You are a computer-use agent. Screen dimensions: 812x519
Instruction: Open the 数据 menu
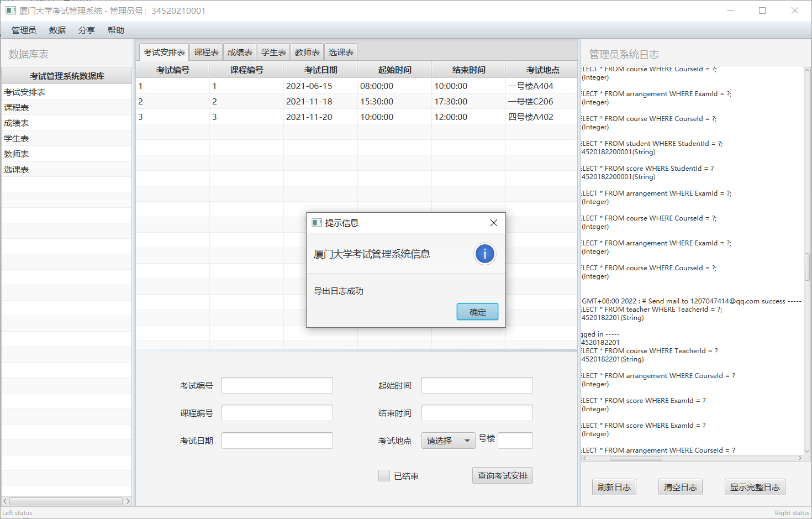(x=57, y=30)
